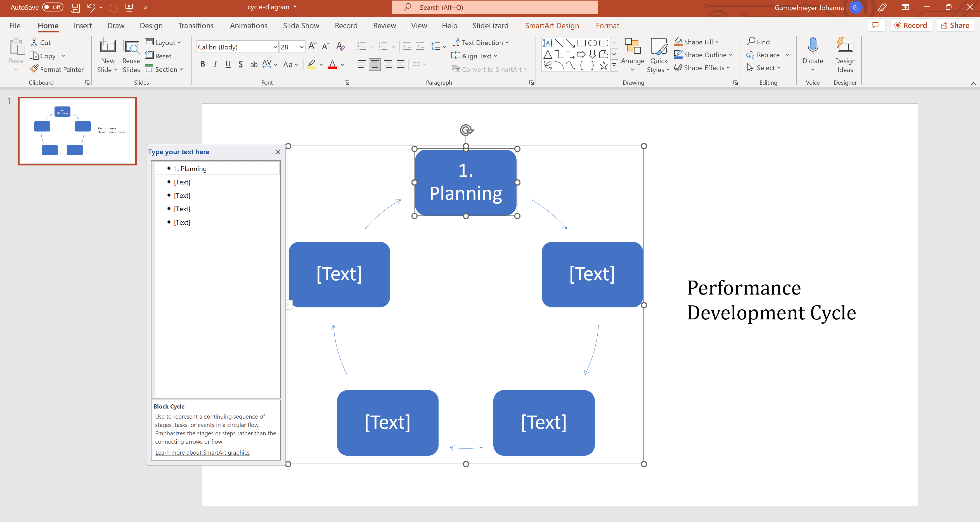
Task: Toggle Underline formatting
Action: coord(228,64)
